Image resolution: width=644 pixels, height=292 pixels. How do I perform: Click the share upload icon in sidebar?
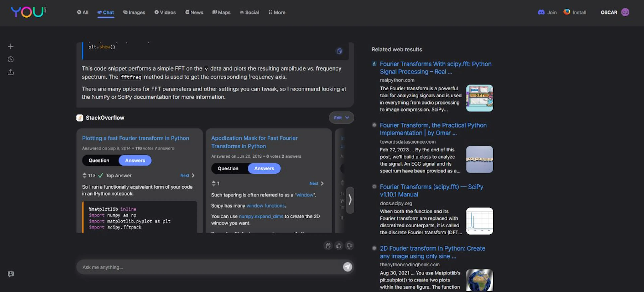[11, 72]
